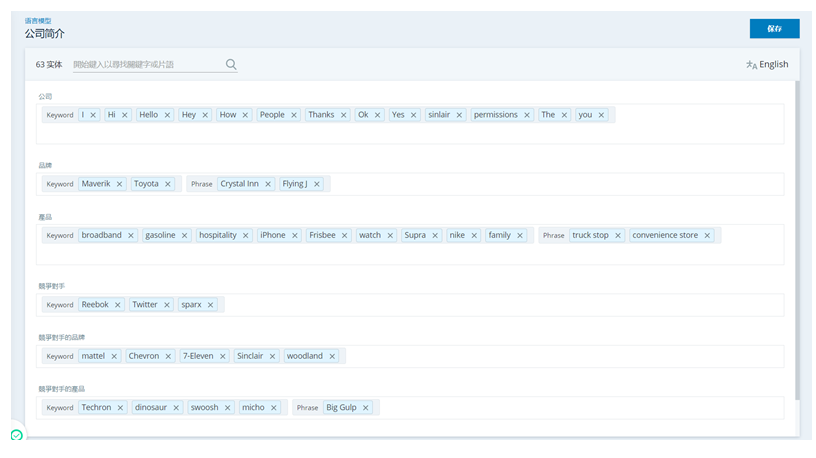Delete the 'sparx' keyword

(210, 305)
